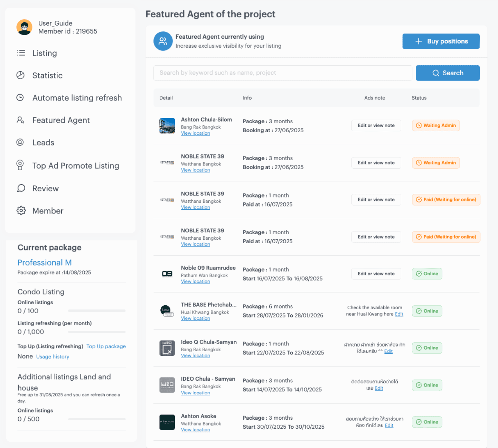Image resolution: width=498 pixels, height=448 pixels.
Task: Edit the note for IDEO Chula - Samyan
Action: pyautogui.click(x=379, y=388)
